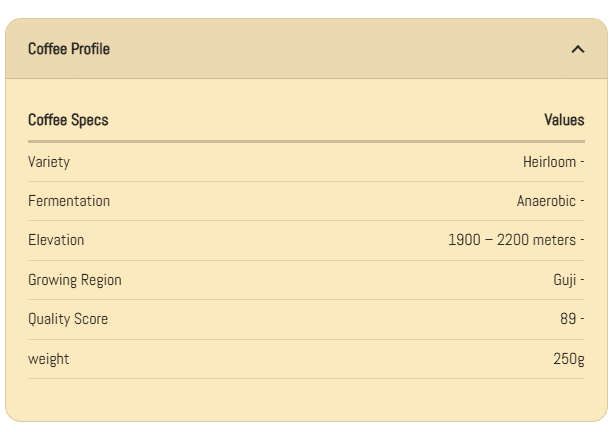Image resolution: width=610 pixels, height=432 pixels.
Task: Click the dash after Heirloom
Action: [x=582, y=162]
